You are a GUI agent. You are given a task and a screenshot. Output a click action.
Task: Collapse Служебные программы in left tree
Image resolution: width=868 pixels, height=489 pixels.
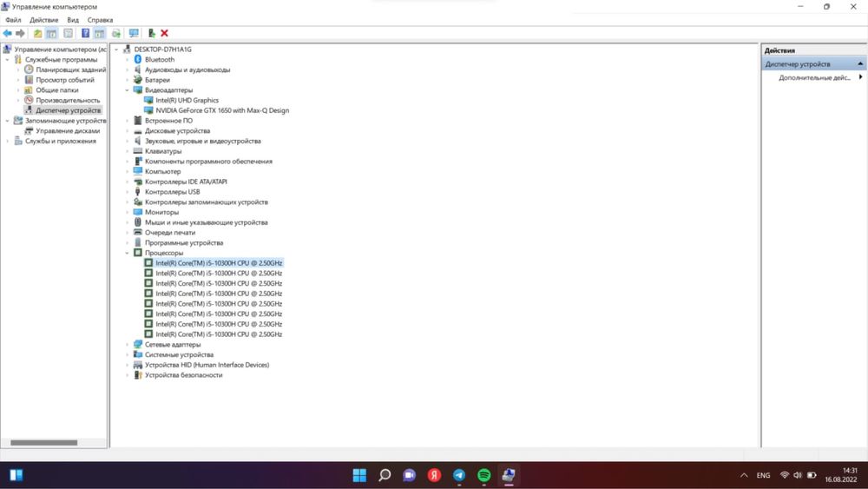(x=7, y=59)
